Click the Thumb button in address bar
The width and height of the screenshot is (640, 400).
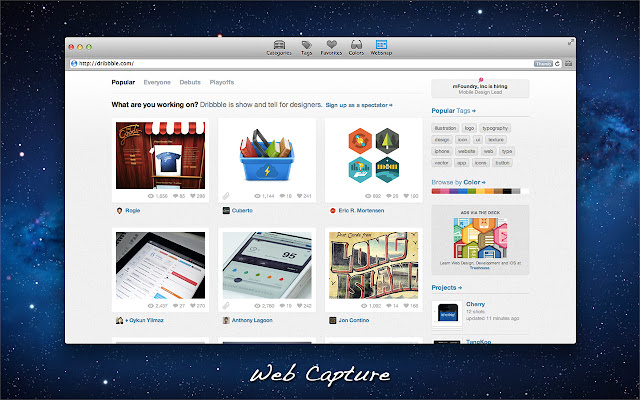(x=543, y=64)
